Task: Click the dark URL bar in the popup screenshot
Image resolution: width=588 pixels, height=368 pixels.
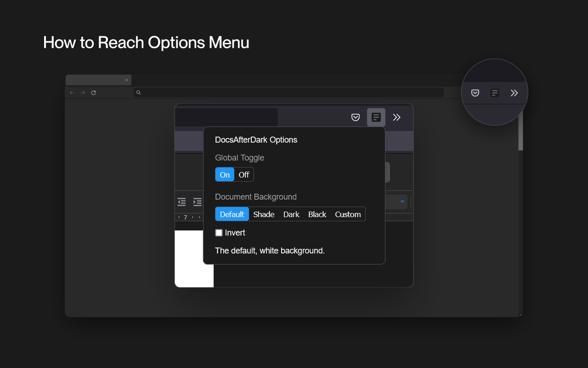Action: tap(226, 117)
